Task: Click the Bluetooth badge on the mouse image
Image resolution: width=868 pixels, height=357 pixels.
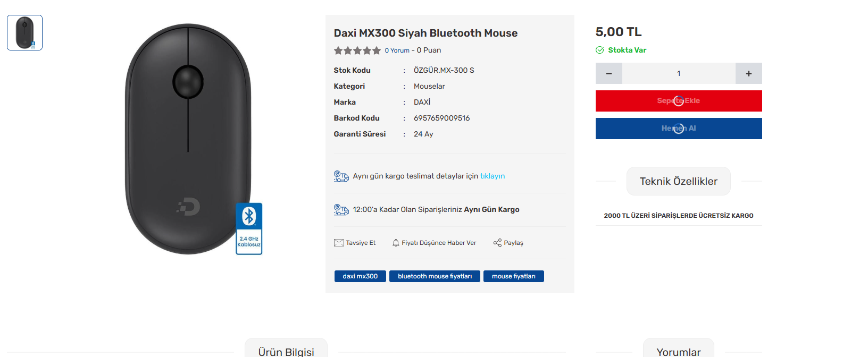Action: pyautogui.click(x=249, y=228)
